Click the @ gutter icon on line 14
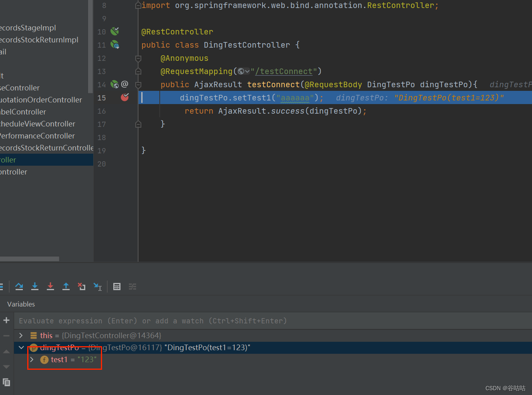Image resolution: width=532 pixels, height=395 pixels. [125, 84]
